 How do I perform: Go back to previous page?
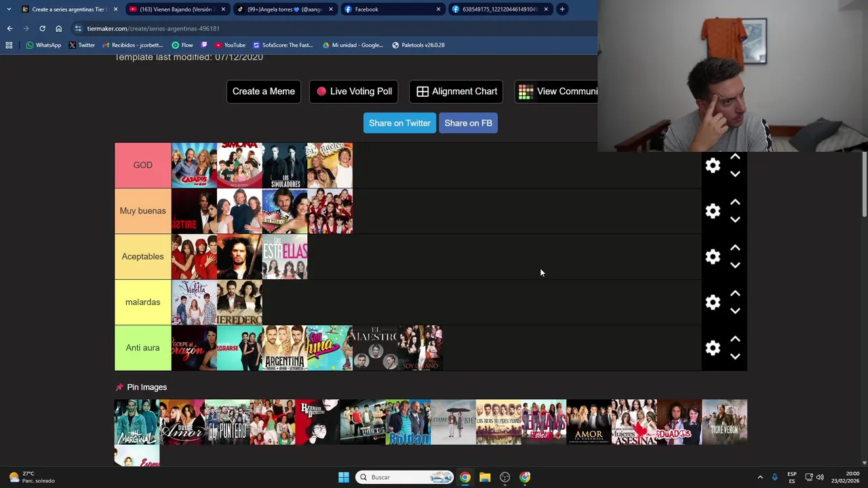click(9, 28)
